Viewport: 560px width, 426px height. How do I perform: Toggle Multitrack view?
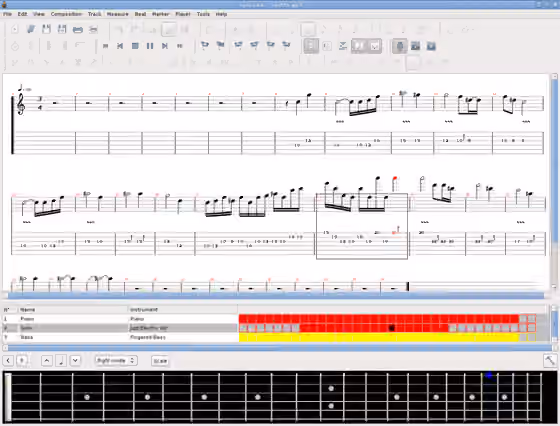point(342,46)
